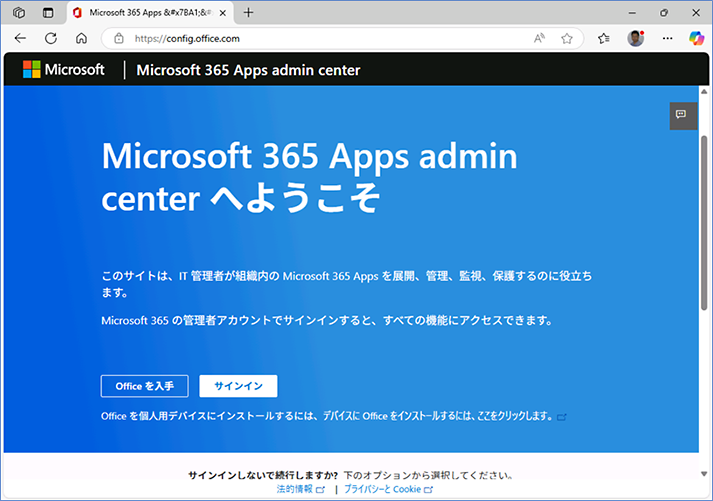Screen dimensions: 713x501
Task: Refresh the current page
Action: [x=51, y=38]
